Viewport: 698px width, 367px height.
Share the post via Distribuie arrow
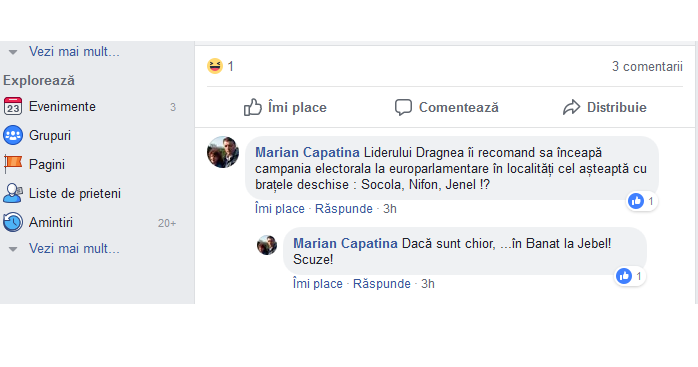pos(605,107)
